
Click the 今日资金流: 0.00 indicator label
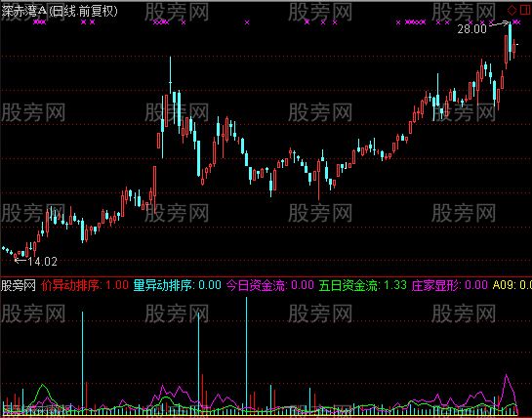click(x=270, y=285)
